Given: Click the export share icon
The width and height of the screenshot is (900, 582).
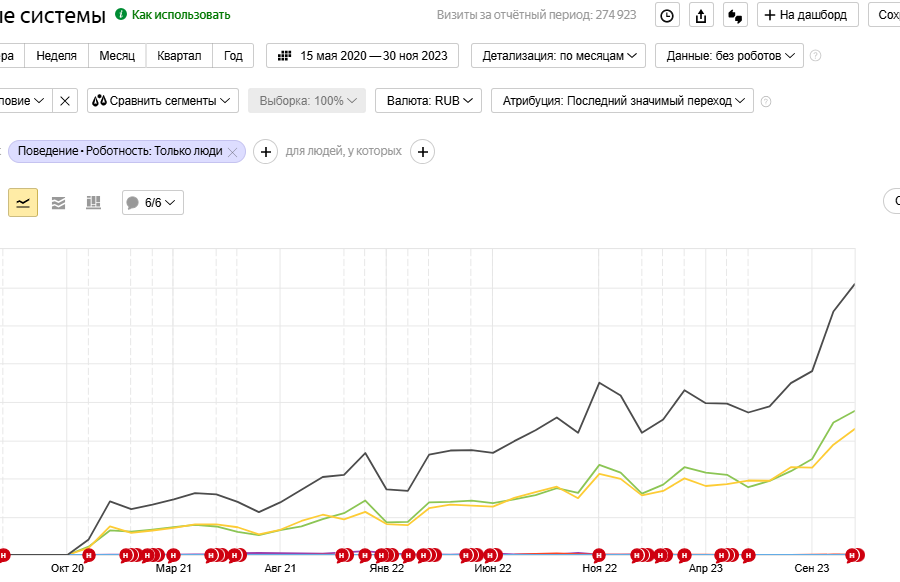Looking at the screenshot, I should (x=701, y=15).
